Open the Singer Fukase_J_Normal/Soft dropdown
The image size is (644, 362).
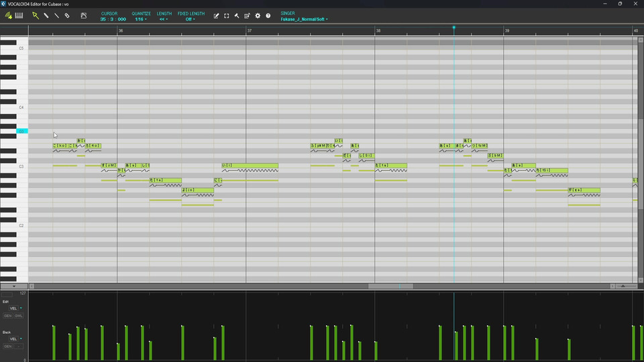[304, 19]
